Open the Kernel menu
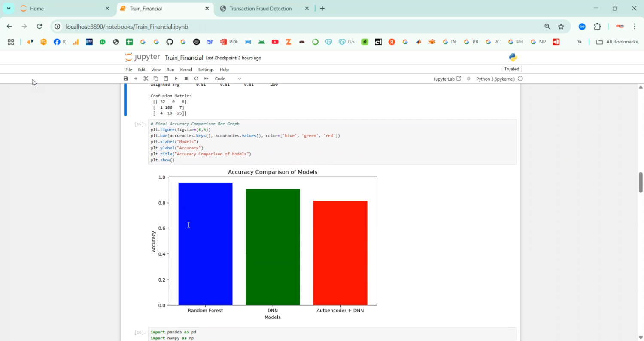Viewport: 644px width, 341px height. 186,70
